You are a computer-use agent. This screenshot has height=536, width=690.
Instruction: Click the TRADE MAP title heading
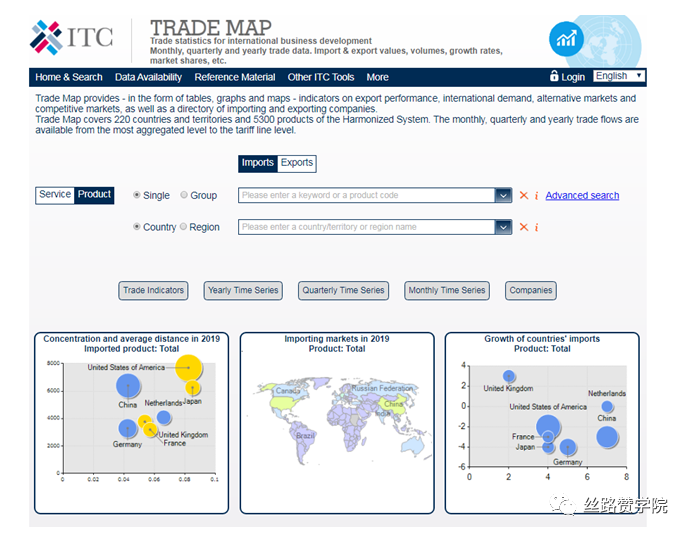pyautogui.click(x=211, y=28)
